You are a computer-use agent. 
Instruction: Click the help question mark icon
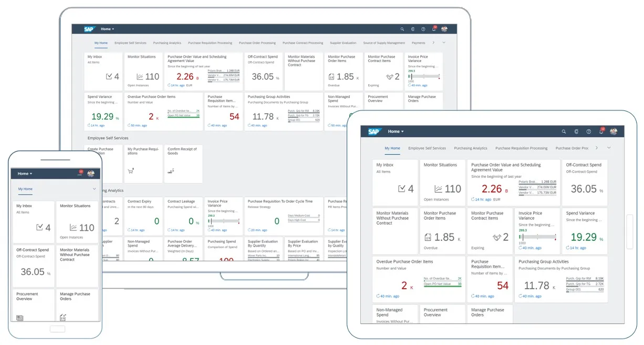tap(423, 29)
